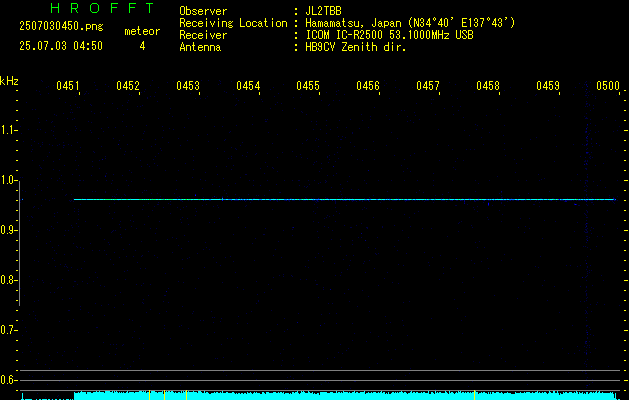Click the gray vertical range bar beside 0.9

[x=20, y=243]
